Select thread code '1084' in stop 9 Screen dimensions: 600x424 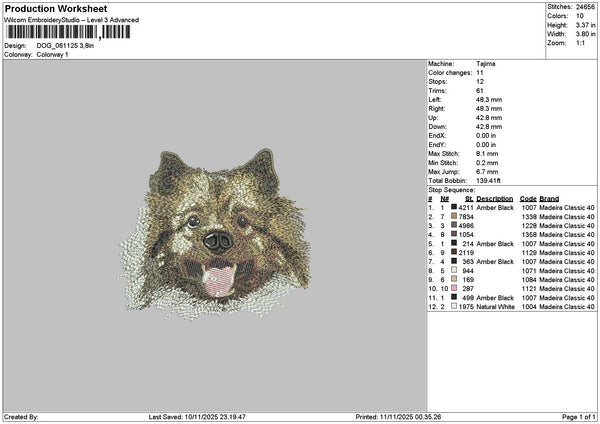pos(529,280)
